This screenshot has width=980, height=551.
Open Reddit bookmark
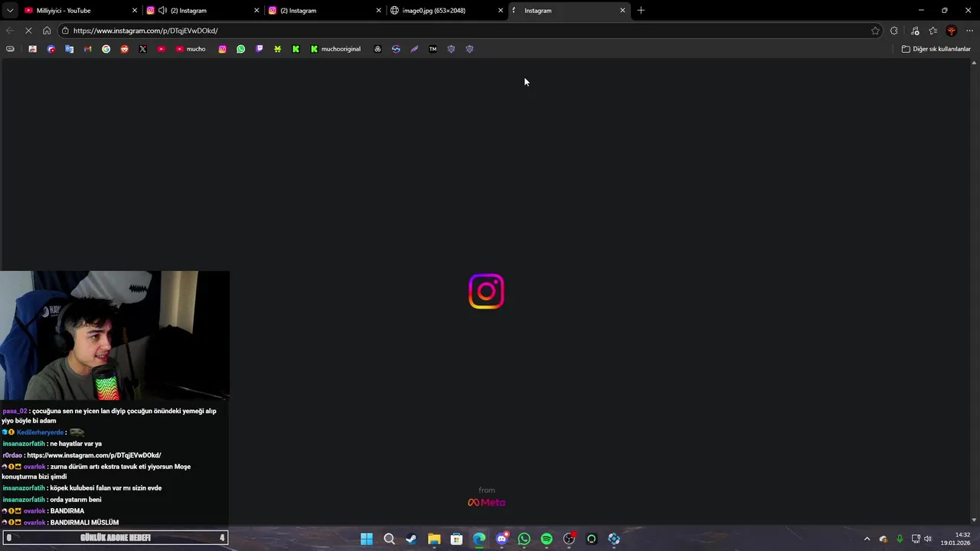[124, 49]
